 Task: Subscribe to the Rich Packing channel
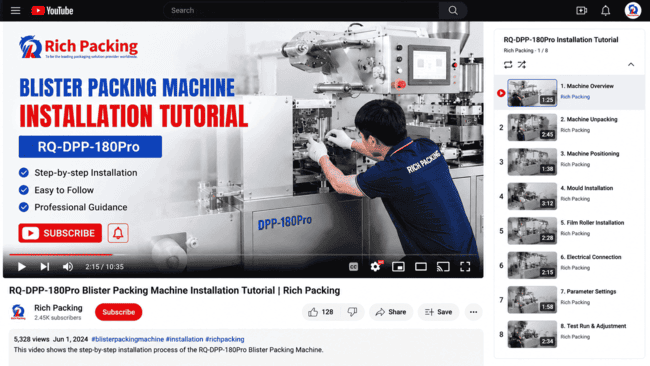tap(119, 312)
